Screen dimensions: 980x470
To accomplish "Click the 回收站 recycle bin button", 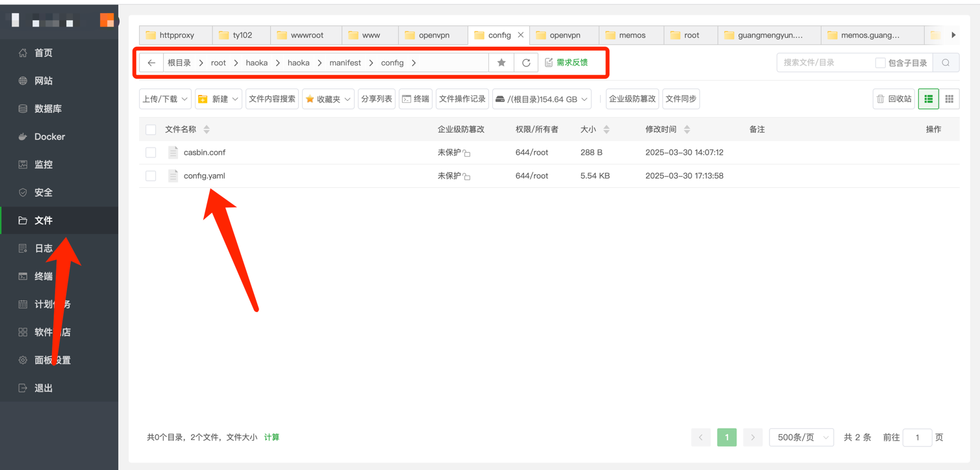I will (894, 99).
